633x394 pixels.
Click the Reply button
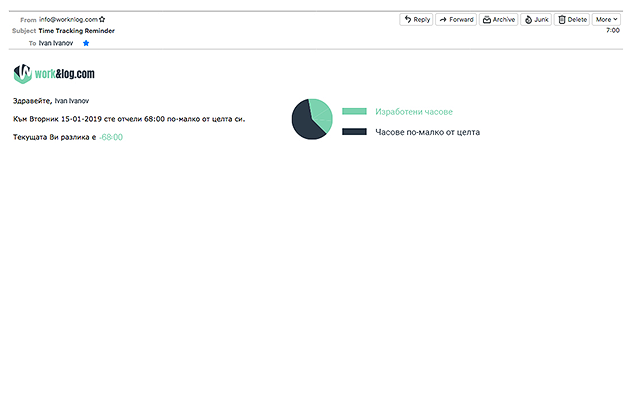pyautogui.click(x=416, y=19)
